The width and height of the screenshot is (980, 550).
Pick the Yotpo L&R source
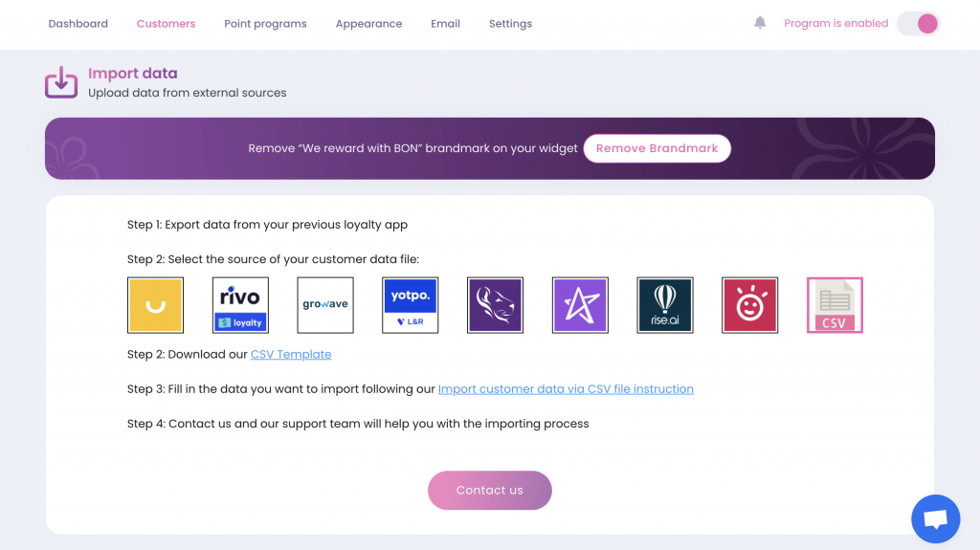click(x=410, y=305)
